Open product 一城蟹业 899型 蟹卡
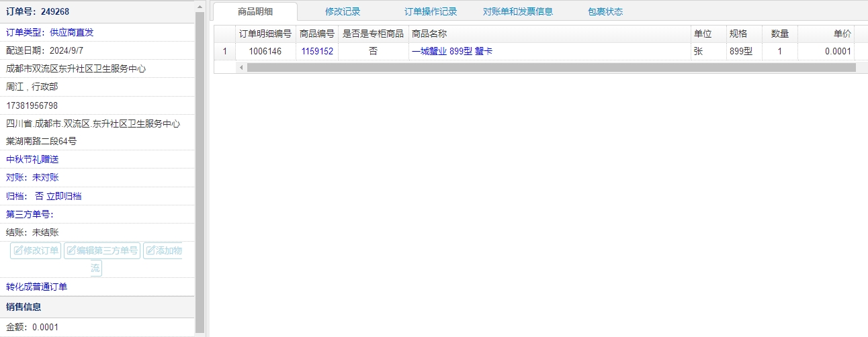This screenshot has width=868, height=337. [x=452, y=51]
